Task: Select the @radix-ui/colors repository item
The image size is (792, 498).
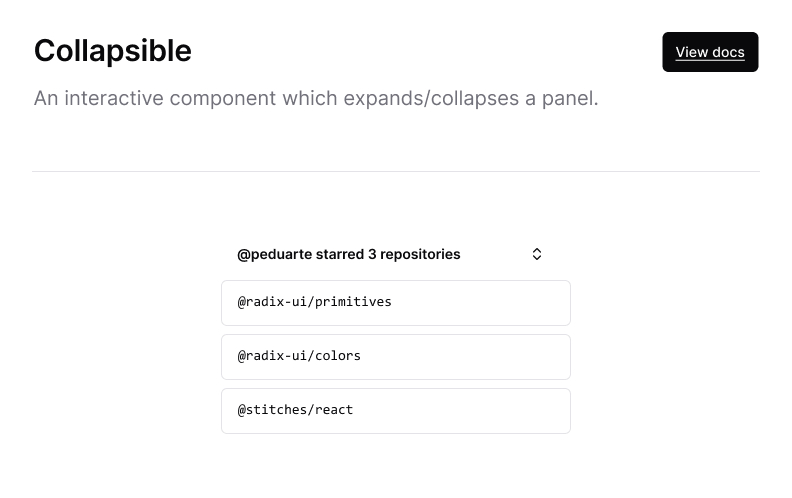Action: [395, 357]
